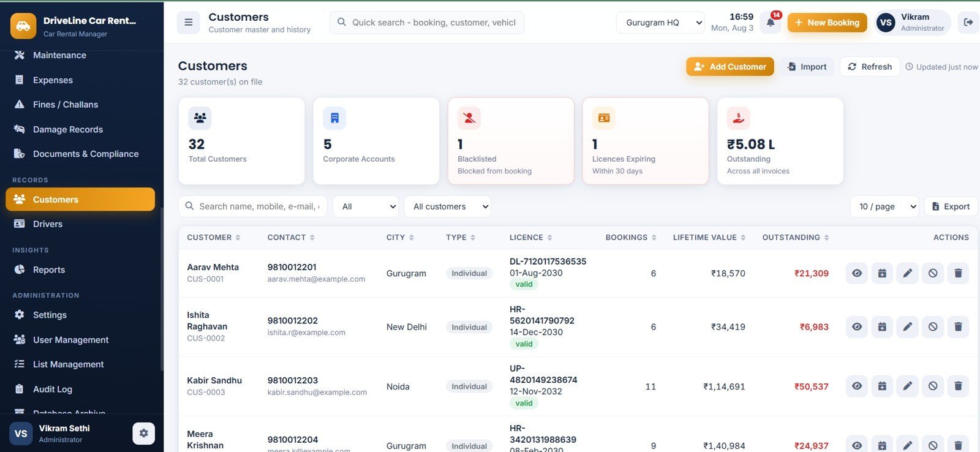Open Damage Records in the sidebar

(80, 129)
